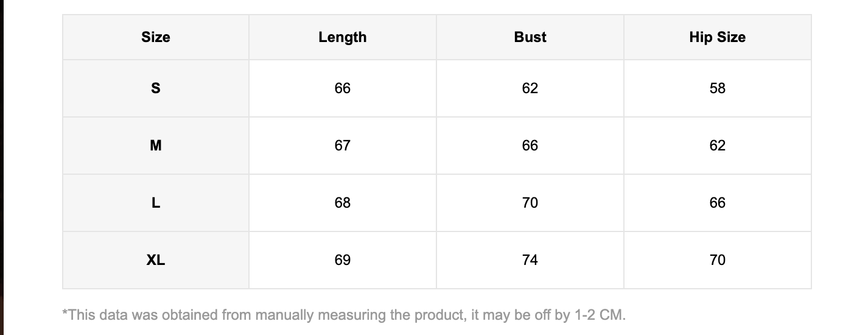Click the Length value 67 for size M
The image size is (868, 335).
click(x=343, y=146)
